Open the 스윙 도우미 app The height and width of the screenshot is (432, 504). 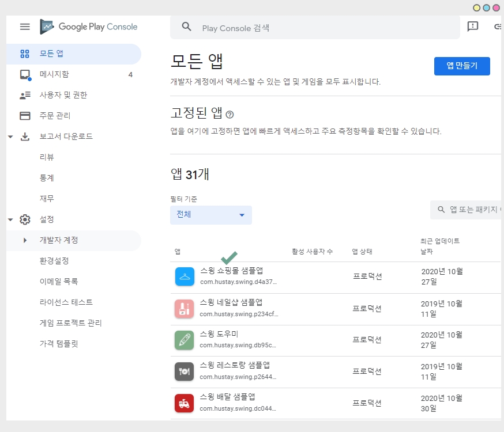pyautogui.click(x=219, y=334)
